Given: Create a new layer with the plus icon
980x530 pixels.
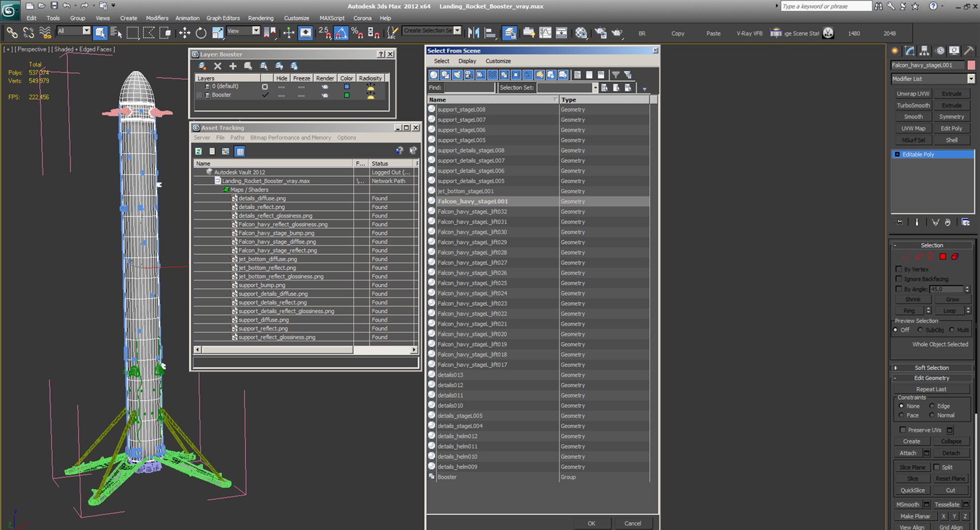Looking at the screenshot, I should pyautogui.click(x=233, y=66).
